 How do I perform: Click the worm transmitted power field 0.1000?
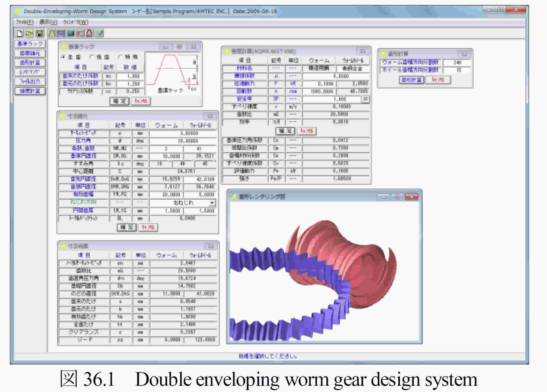[319, 84]
